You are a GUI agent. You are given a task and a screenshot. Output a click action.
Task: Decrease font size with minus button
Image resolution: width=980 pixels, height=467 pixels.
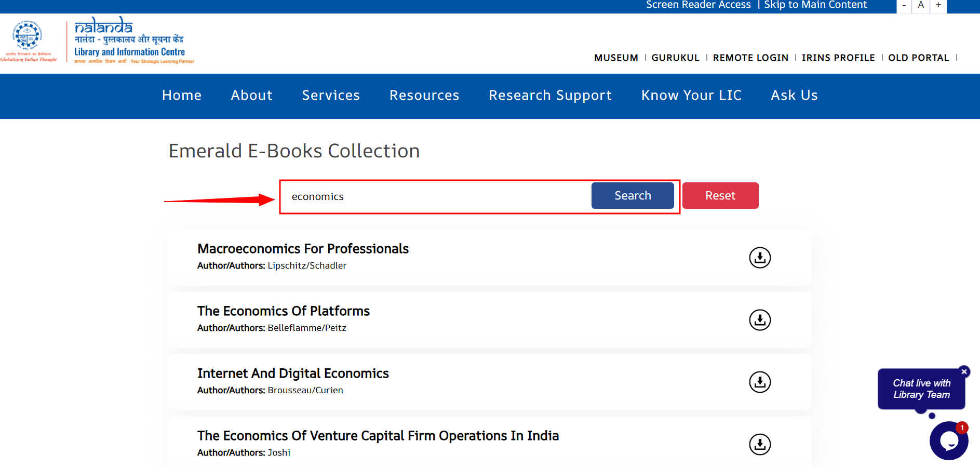click(904, 5)
